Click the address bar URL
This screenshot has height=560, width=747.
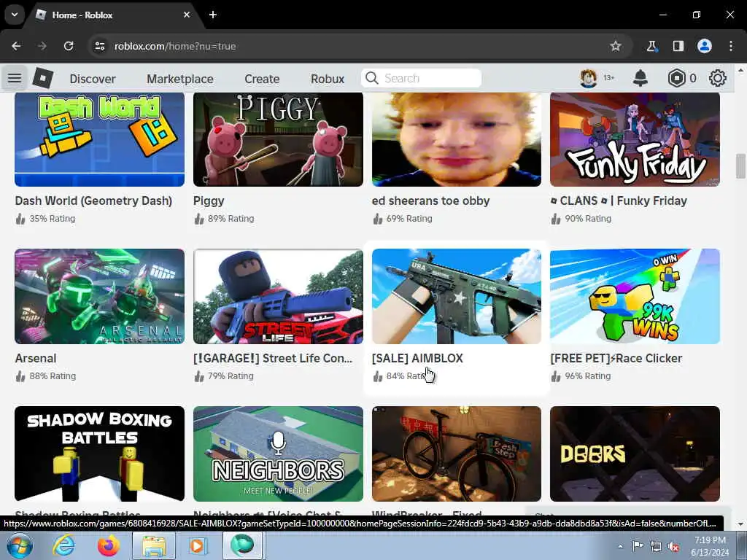(175, 46)
